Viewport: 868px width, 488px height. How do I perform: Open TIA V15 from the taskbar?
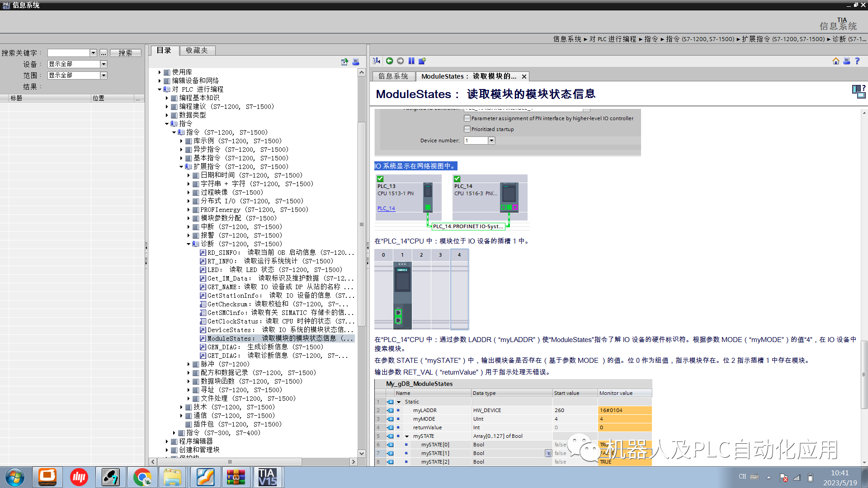pos(268,477)
